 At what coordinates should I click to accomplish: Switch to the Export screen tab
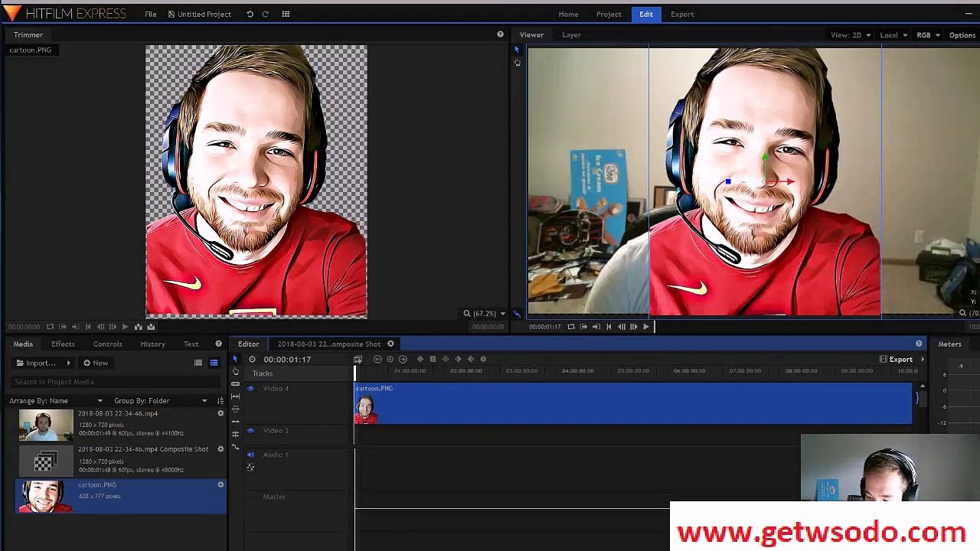click(x=682, y=14)
